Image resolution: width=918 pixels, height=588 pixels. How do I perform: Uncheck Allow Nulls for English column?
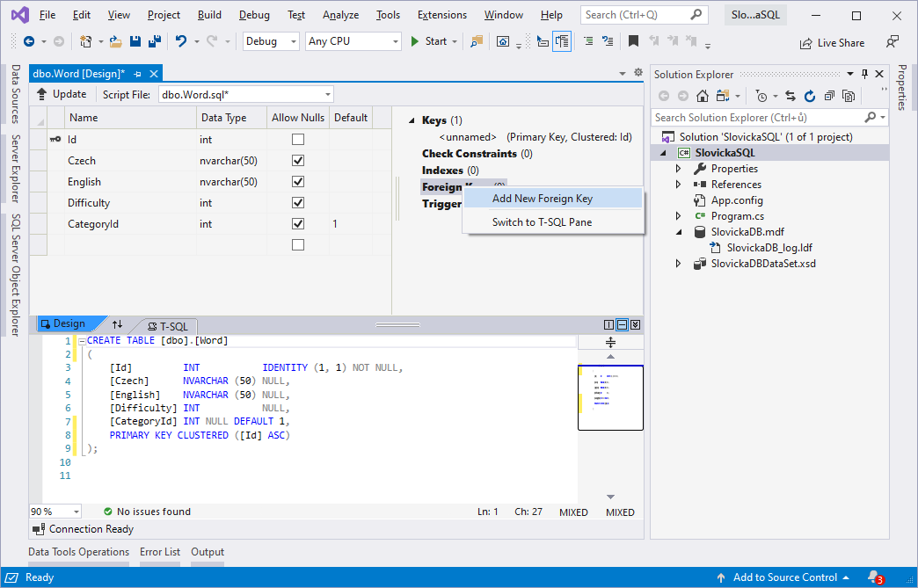pyautogui.click(x=298, y=181)
